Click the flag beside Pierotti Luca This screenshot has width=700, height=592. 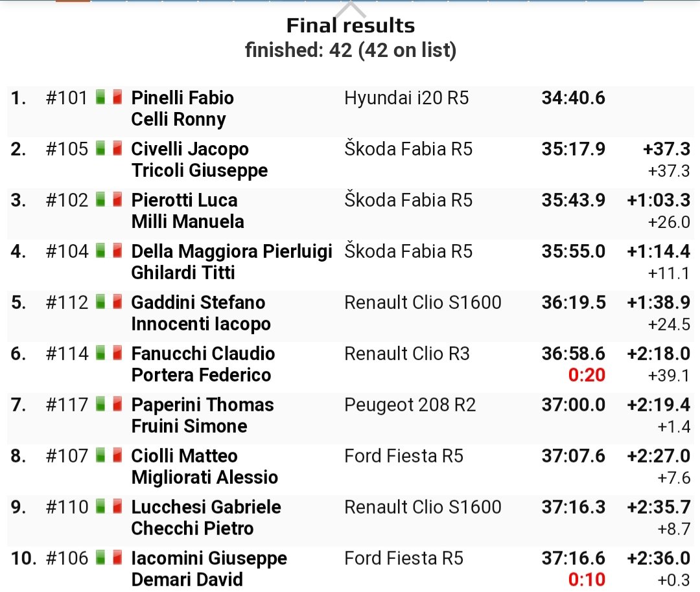(109, 200)
